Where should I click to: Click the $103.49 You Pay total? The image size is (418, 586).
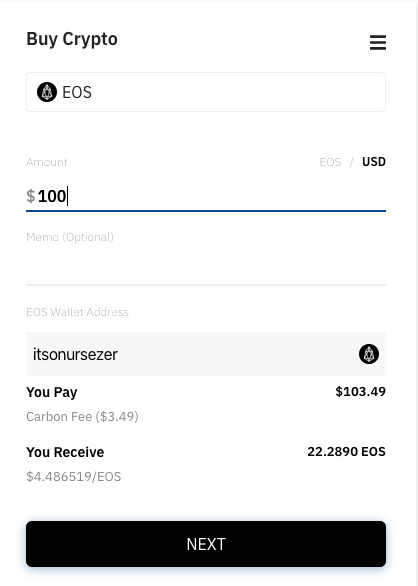[360, 391]
